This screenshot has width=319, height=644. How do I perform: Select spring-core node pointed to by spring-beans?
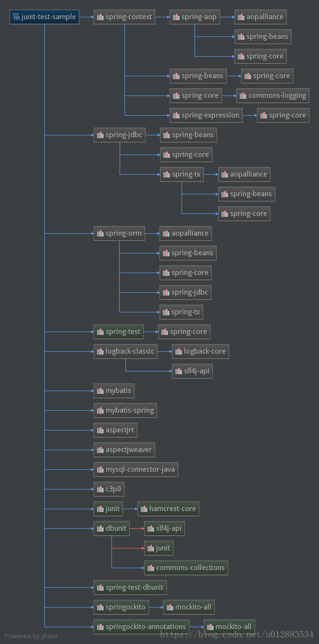268,76
